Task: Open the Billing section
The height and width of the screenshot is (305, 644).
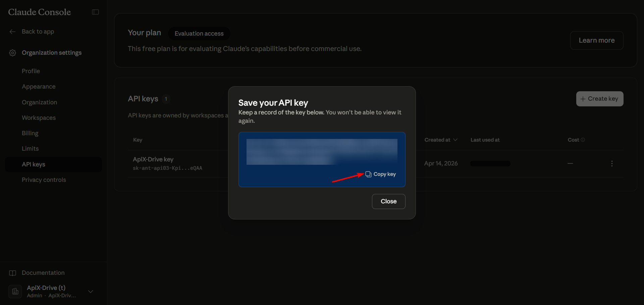Action: (30, 133)
